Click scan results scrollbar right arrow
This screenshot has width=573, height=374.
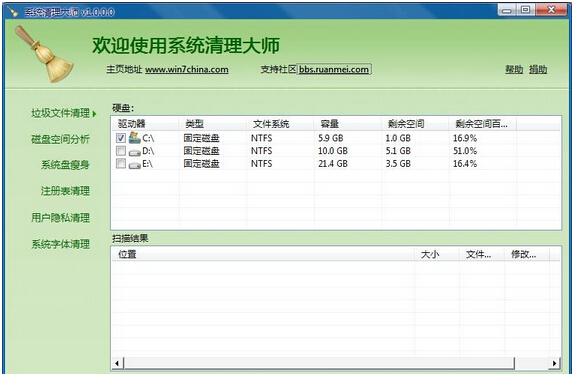coord(555,363)
